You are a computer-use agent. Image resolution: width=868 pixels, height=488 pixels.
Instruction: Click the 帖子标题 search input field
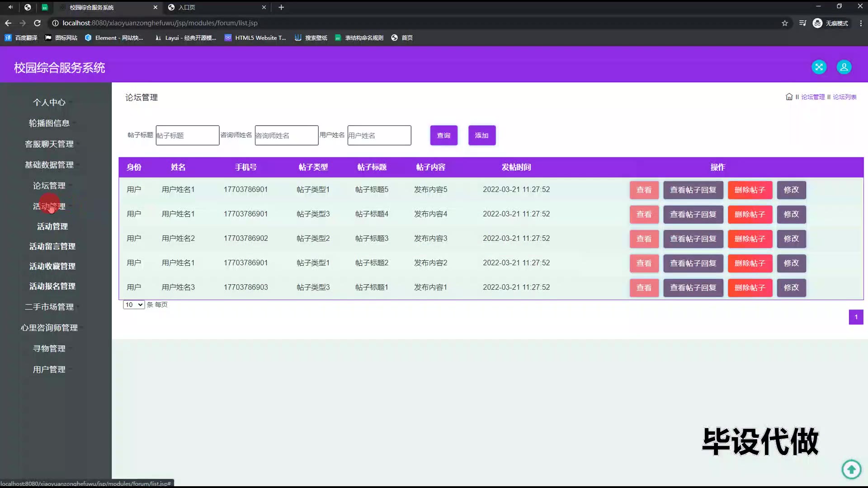pos(187,136)
